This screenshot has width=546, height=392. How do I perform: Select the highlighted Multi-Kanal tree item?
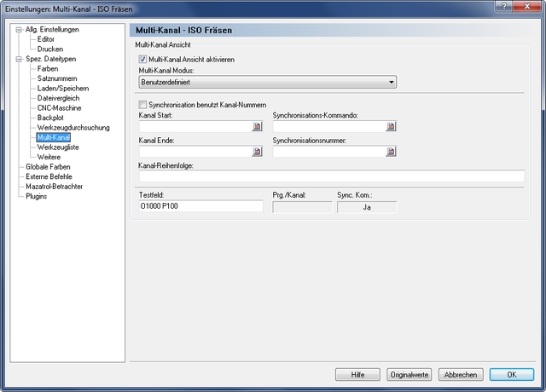(x=54, y=137)
